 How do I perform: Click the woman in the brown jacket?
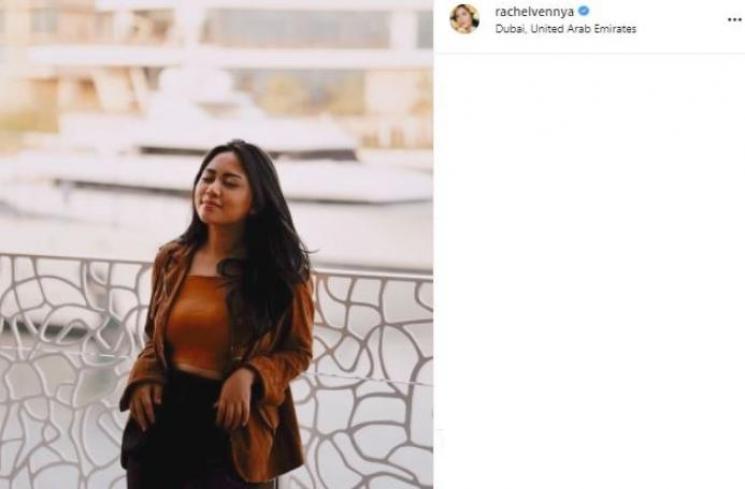(x=219, y=314)
